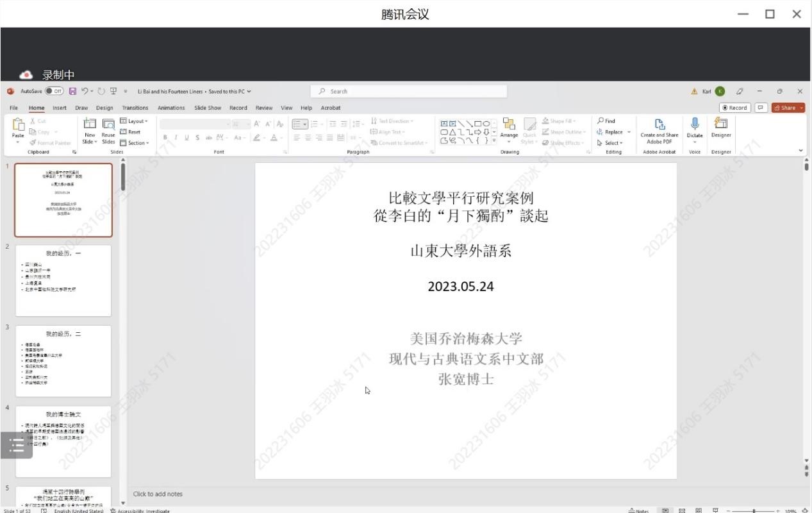Switch to the Slide Show tab

click(208, 108)
